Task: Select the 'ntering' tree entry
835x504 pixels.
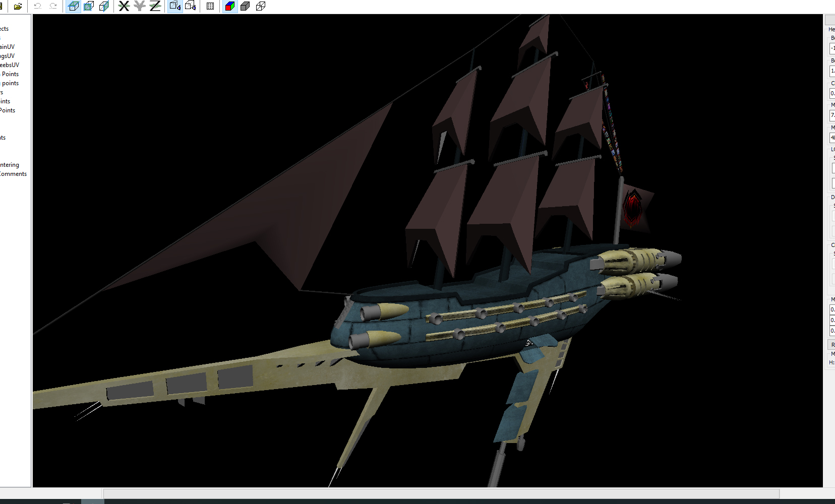Action: [10, 165]
